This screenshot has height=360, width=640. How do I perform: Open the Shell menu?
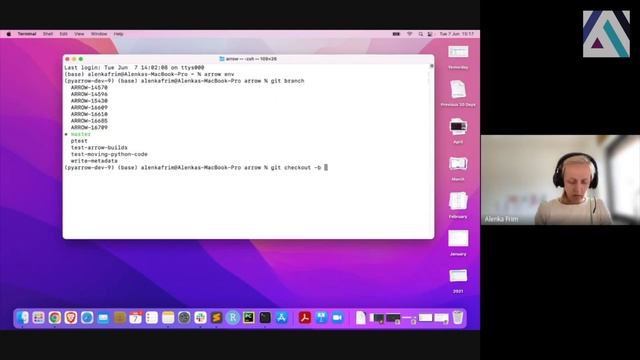click(48, 34)
